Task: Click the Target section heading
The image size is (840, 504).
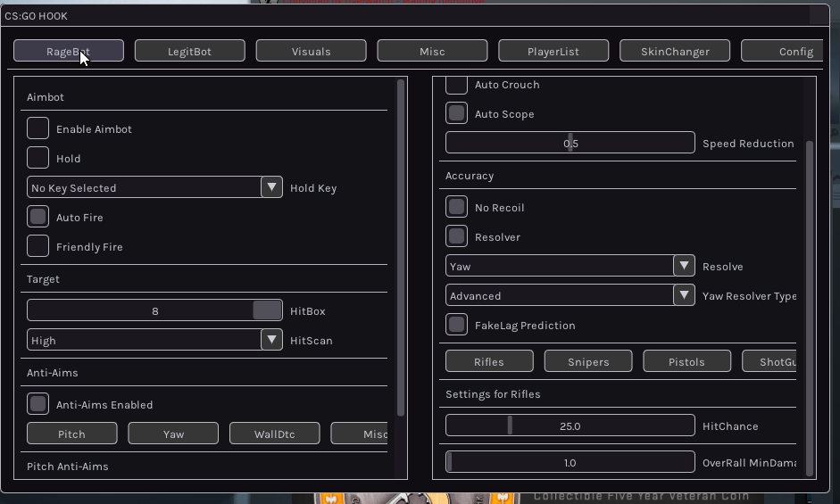Action: 43,279
